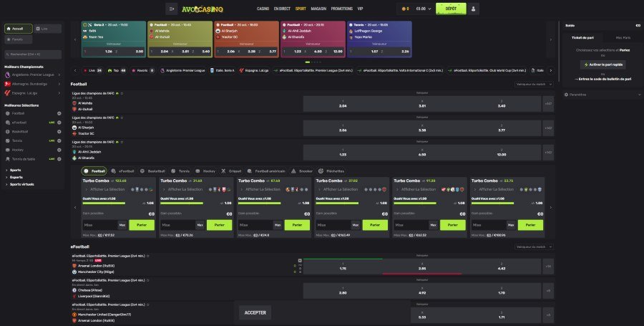Open the user account profile icon
Image resolution: width=644 pixels, height=326 pixels.
[474, 9]
